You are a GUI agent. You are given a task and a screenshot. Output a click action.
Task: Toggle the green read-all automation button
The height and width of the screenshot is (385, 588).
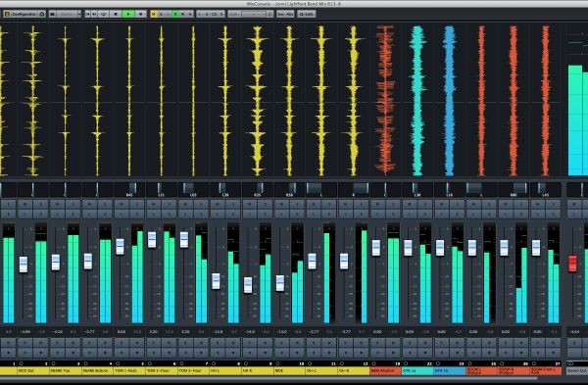[175, 14]
